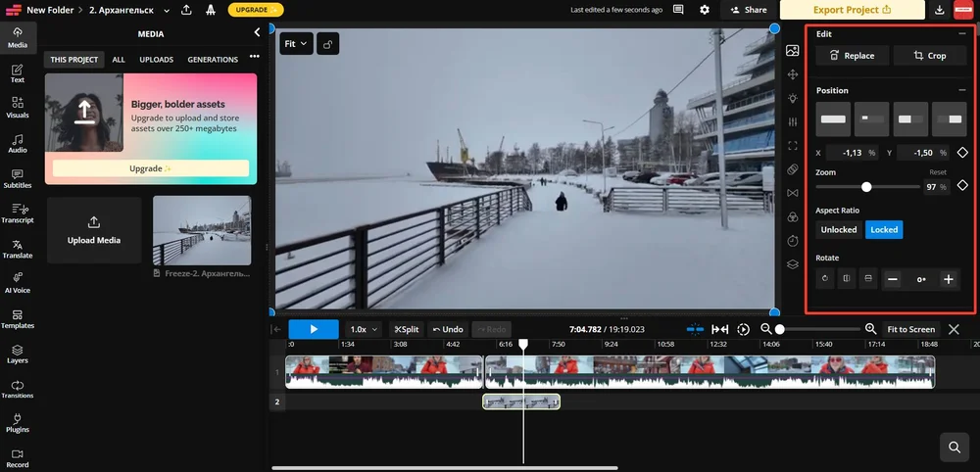The width and height of the screenshot is (980, 472).
Task: Open the Fit canvas zoom dropdown
Action: point(296,44)
